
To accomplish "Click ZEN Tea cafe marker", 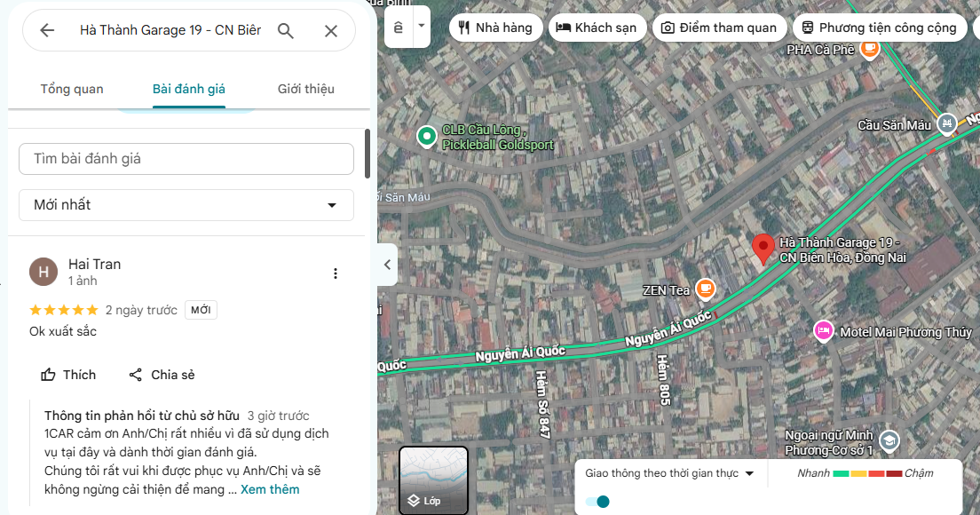I will pos(705,289).
